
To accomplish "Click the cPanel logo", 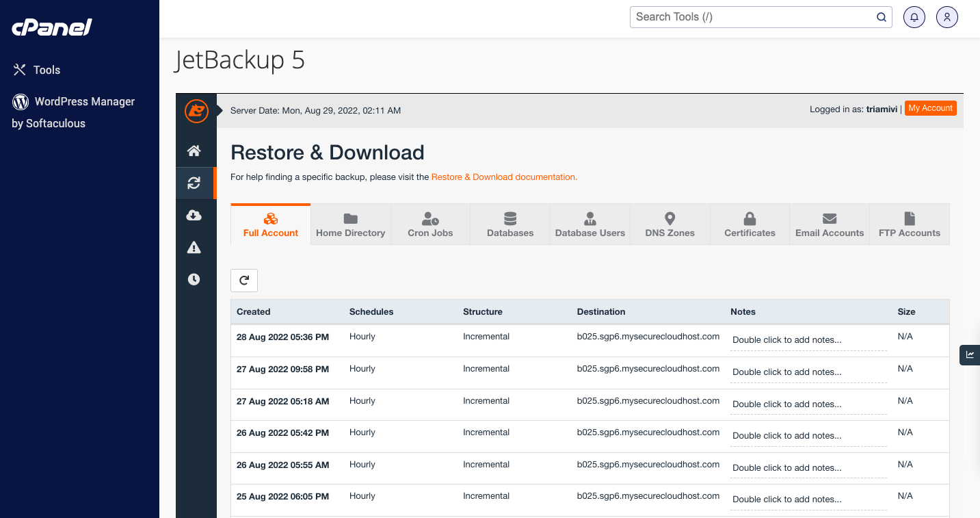I will pyautogui.click(x=52, y=27).
